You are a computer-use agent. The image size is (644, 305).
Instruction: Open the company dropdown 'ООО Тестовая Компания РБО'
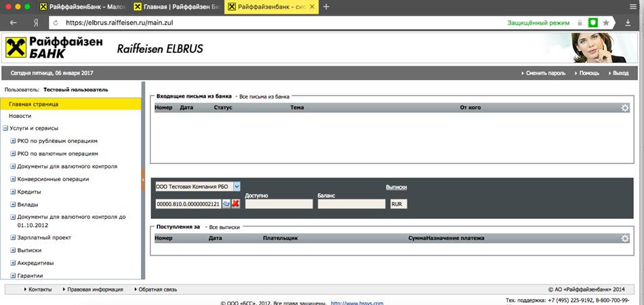[237, 186]
